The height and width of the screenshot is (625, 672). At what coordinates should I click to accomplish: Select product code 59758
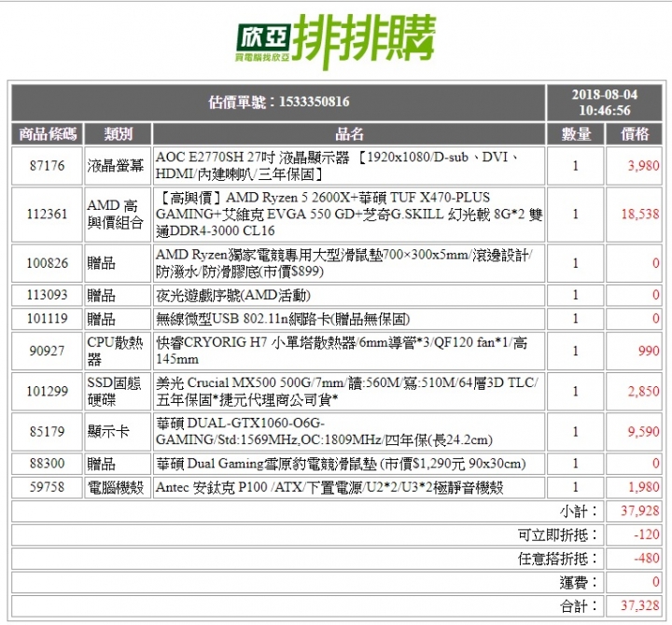[48, 487]
